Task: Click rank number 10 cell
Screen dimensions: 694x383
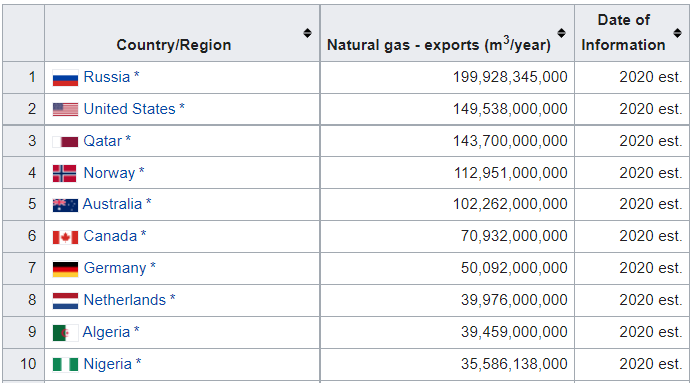Action: point(23,364)
